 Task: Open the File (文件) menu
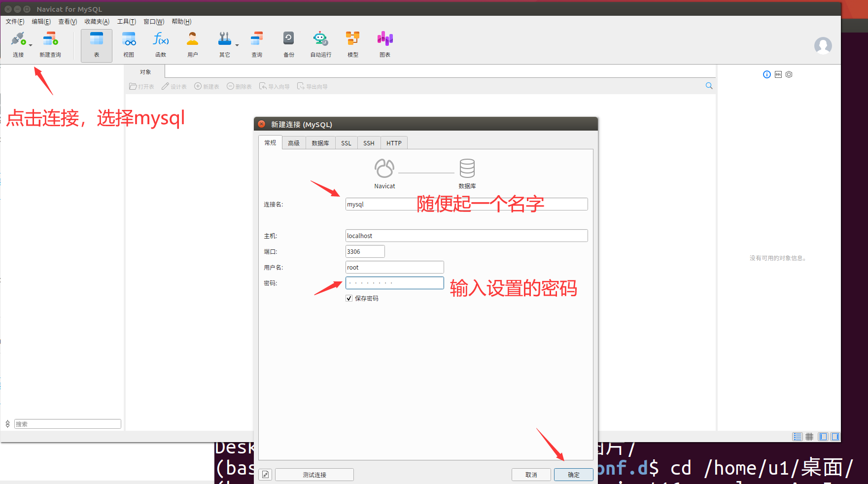[x=15, y=22]
